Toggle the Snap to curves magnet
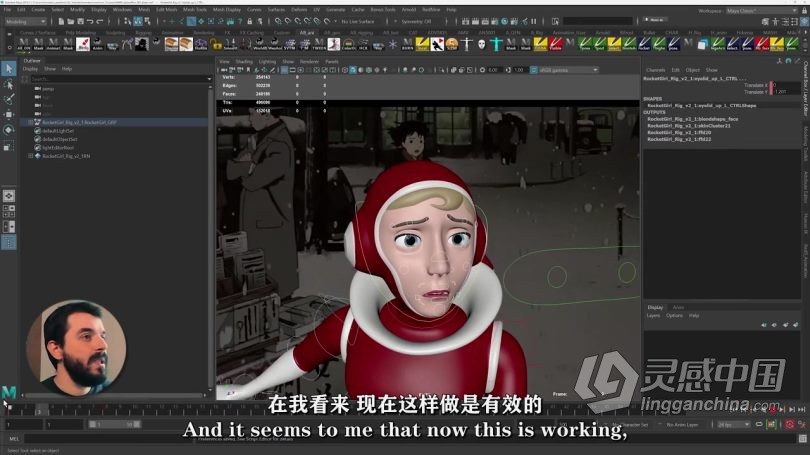The image size is (810, 455). pos(288,21)
